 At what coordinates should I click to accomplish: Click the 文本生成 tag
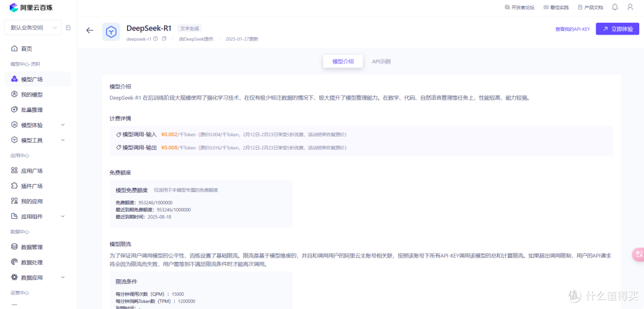pyautogui.click(x=190, y=29)
